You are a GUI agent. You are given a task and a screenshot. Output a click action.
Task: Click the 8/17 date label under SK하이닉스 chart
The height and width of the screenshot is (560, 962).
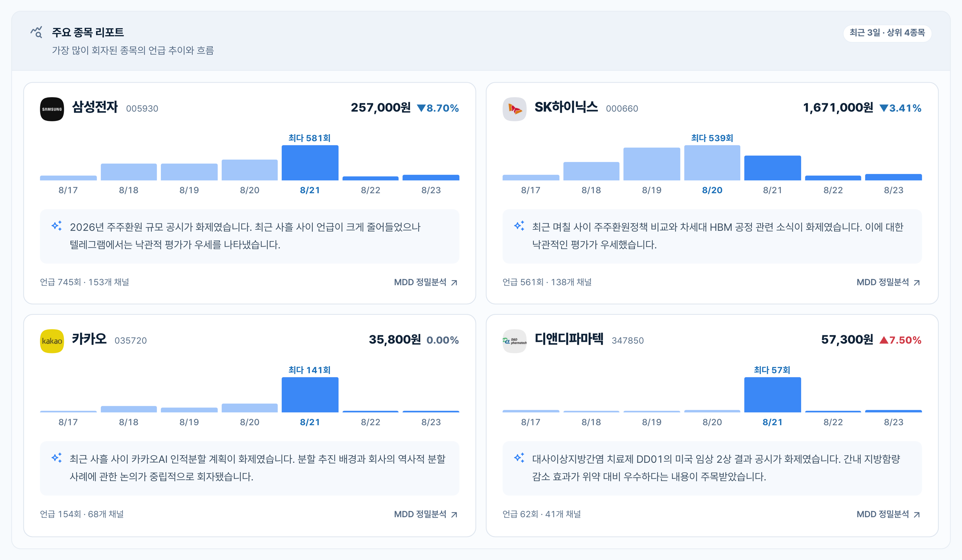531,190
